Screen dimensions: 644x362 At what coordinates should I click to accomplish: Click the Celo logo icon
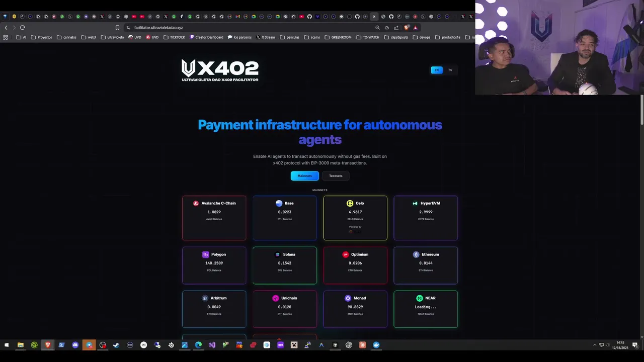[350, 203]
